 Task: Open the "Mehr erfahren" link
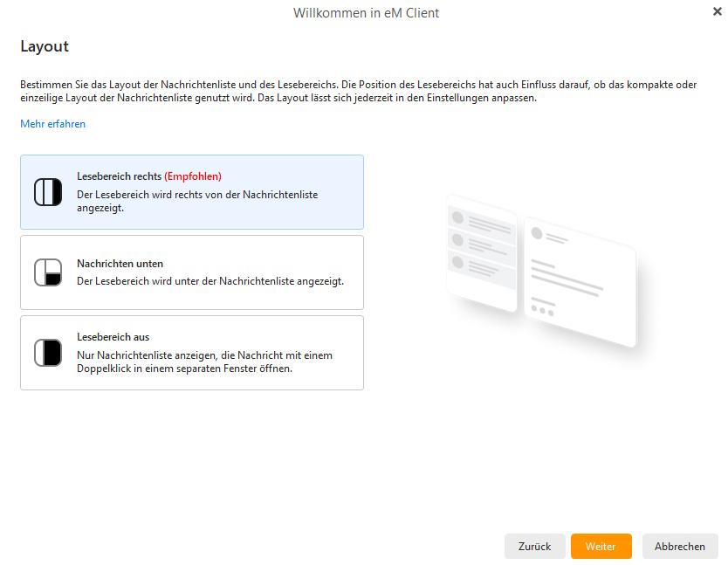point(53,123)
